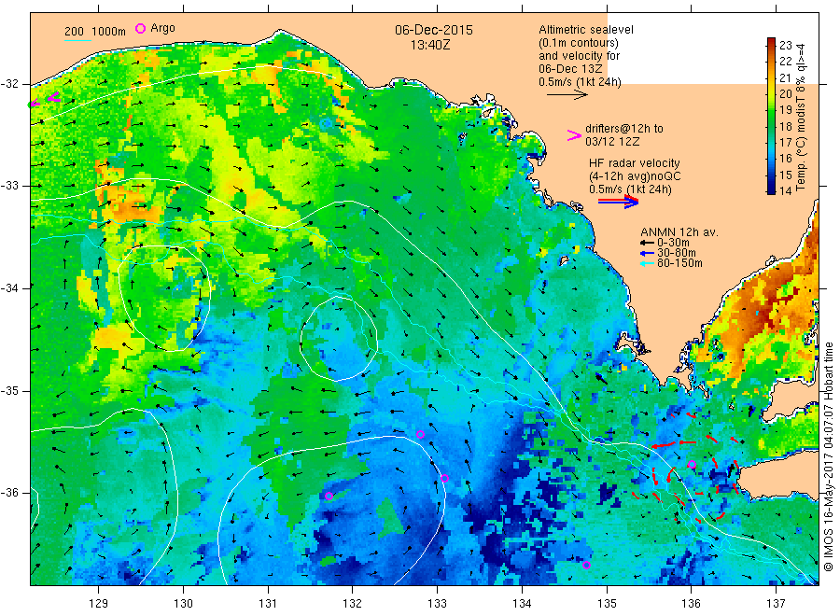
Task: Click the green colorbar section near 19
Action: tap(771, 110)
